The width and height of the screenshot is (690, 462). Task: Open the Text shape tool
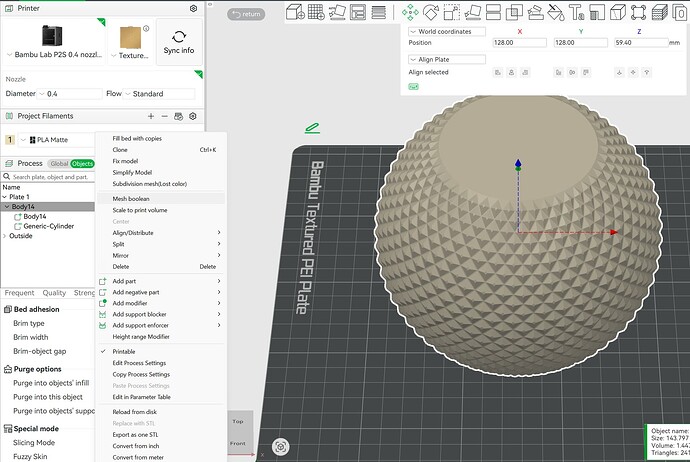[576, 12]
